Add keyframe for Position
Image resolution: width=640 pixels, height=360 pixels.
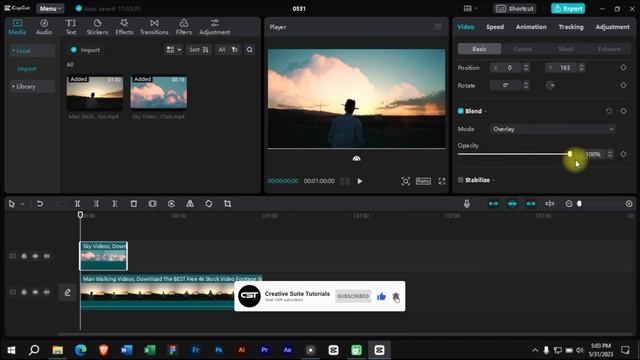623,67
